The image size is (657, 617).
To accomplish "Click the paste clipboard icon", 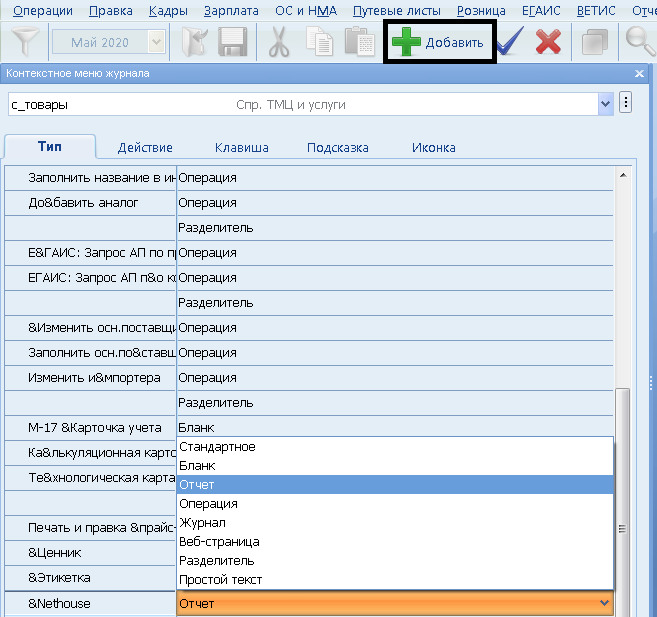I will coord(357,42).
